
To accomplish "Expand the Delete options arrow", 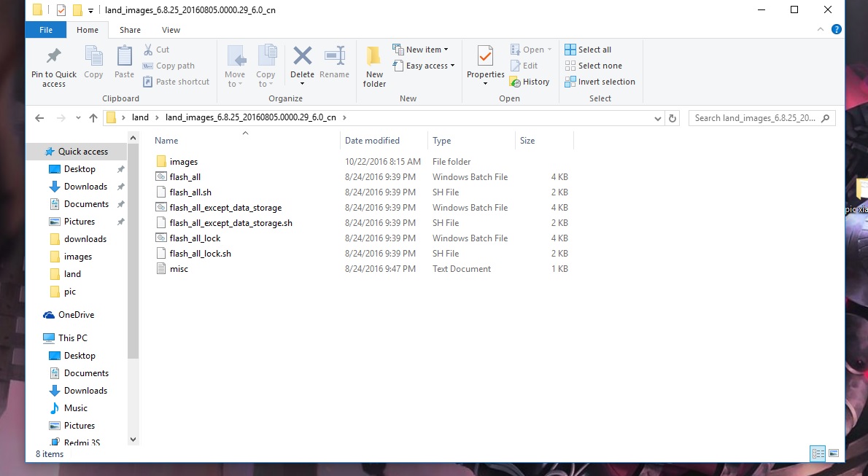I will (302, 84).
